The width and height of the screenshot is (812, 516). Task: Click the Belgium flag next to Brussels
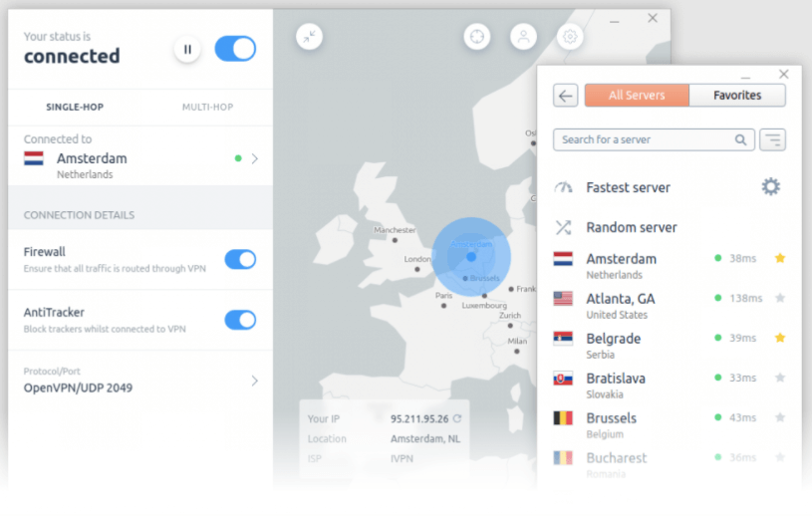[563, 417]
